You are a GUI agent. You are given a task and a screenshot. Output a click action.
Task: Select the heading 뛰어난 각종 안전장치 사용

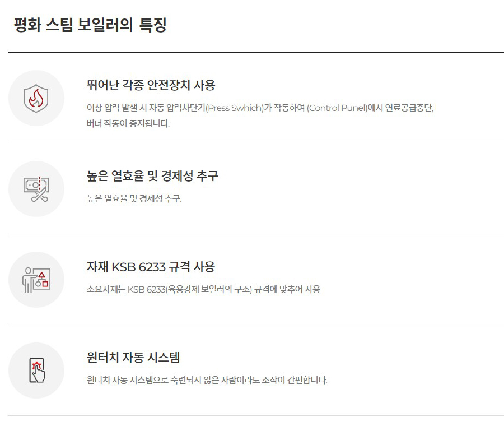151,85
